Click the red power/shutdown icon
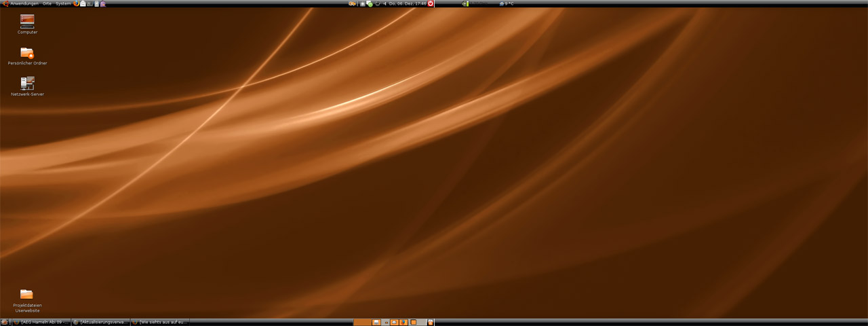 431,3
